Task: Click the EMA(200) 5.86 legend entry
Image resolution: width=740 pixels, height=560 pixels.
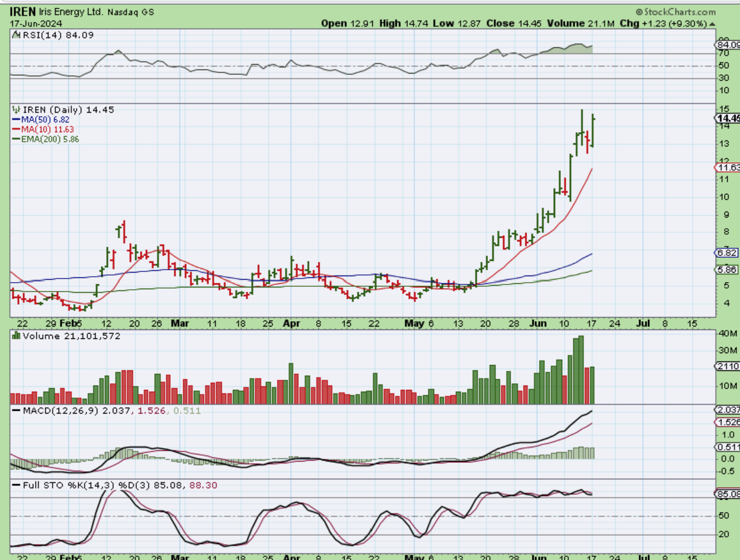Action: tap(50, 139)
